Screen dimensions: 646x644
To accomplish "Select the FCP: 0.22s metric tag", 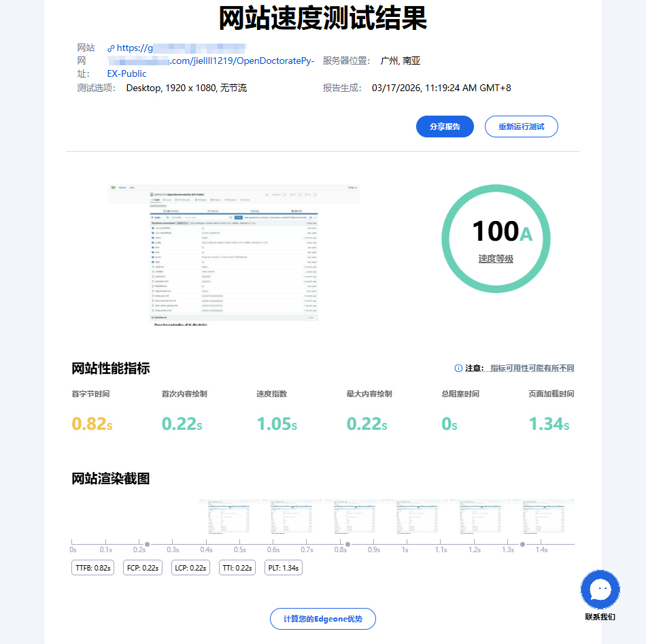I will 141,567.
